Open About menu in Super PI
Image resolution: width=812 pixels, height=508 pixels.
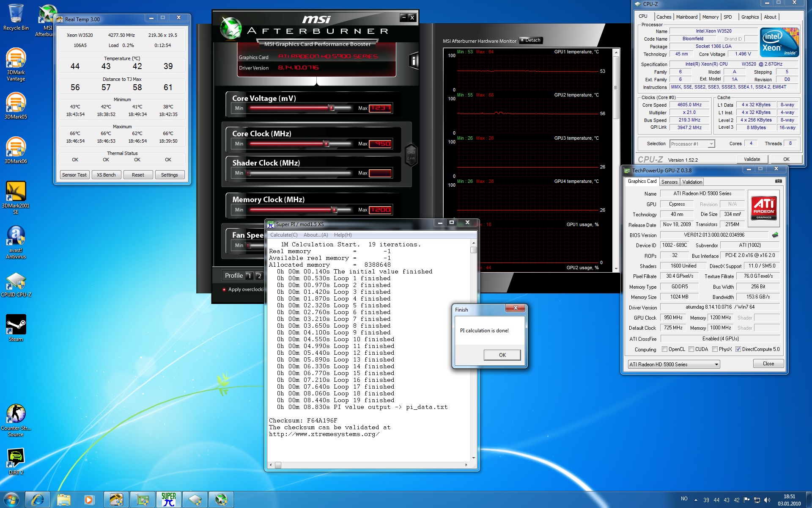point(315,235)
